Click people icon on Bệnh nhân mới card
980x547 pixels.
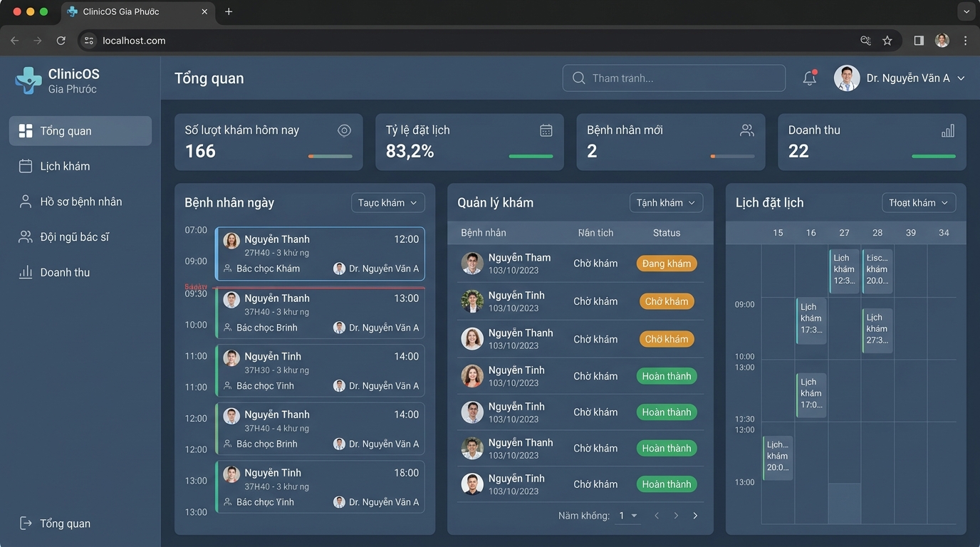747,130
